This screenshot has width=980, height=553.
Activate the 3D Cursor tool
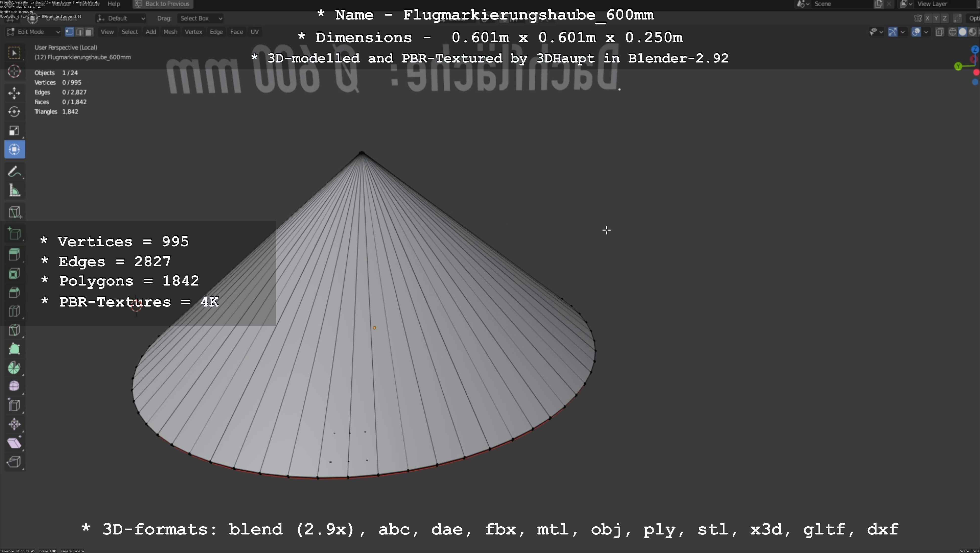tap(14, 71)
